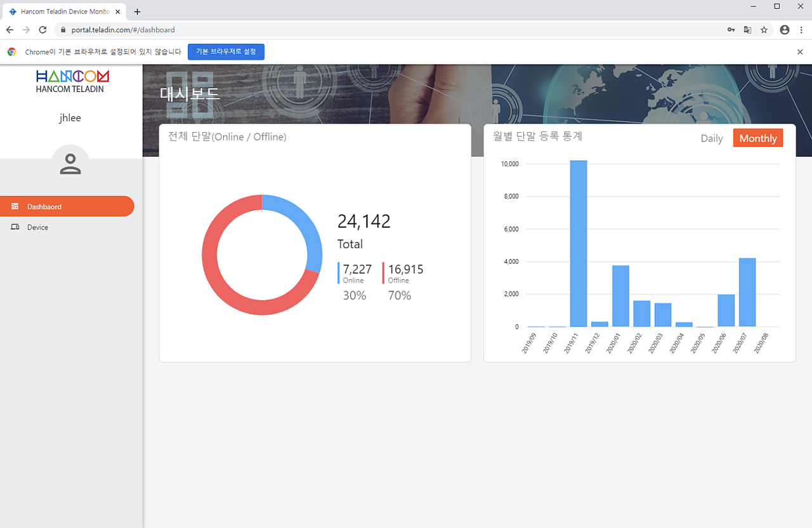Viewport: 812px width, 528px height.
Task: Close the Hancom Teladin tab
Action: [x=117, y=11]
